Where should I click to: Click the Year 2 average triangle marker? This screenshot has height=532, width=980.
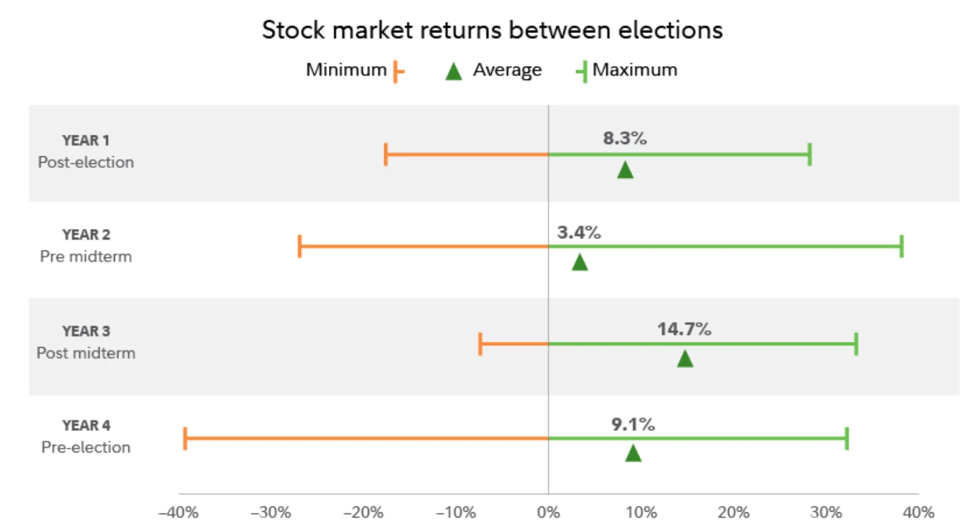pos(579,263)
